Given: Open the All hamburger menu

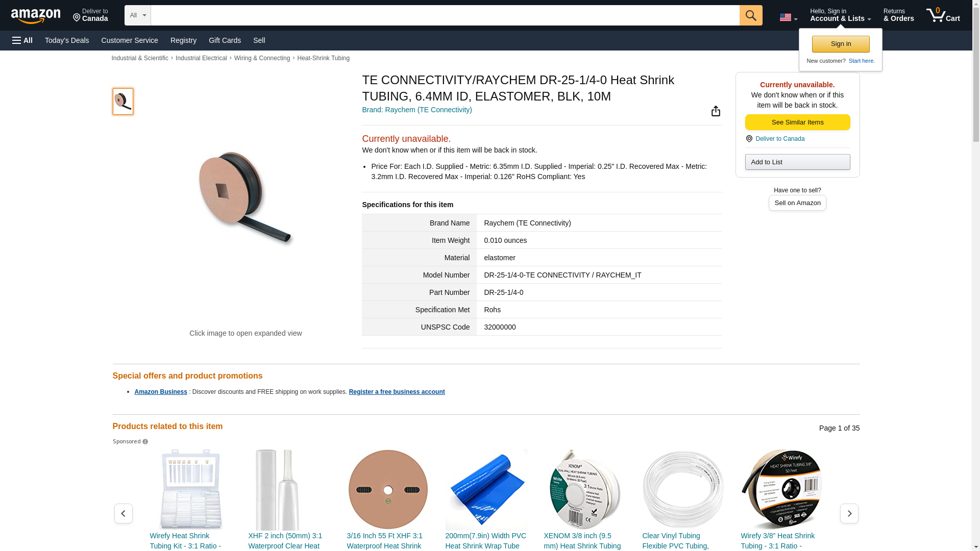Looking at the screenshot, I should (22, 40).
